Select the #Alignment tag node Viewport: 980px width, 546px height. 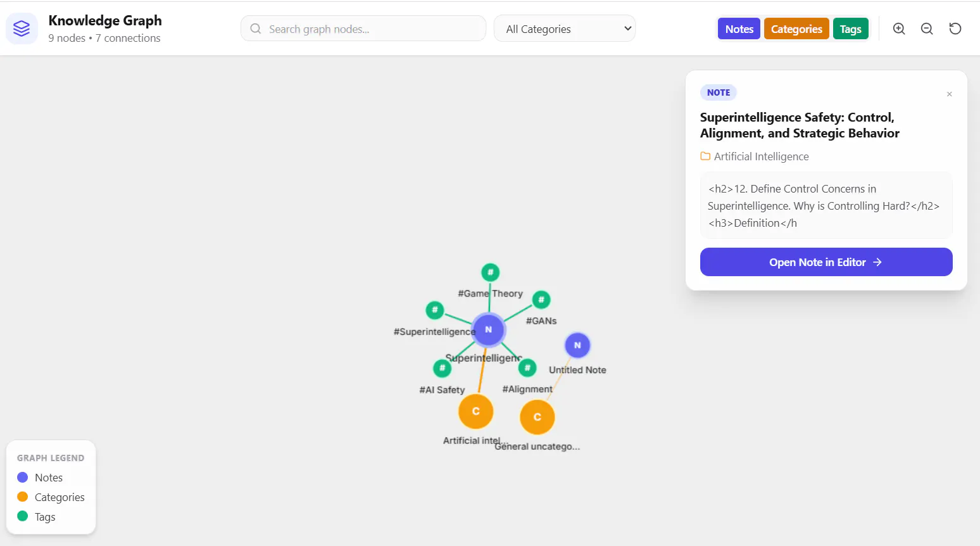pyautogui.click(x=527, y=367)
